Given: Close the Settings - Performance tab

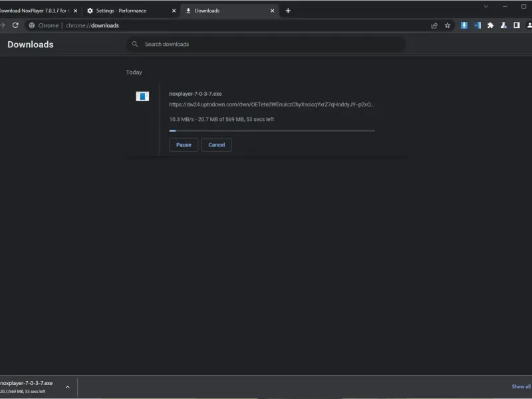Looking at the screenshot, I should click(174, 11).
